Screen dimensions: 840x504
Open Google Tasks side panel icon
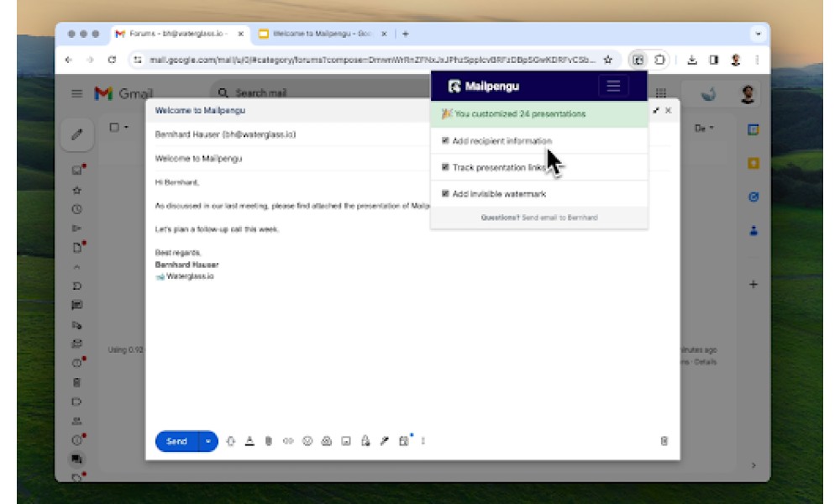click(x=753, y=197)
